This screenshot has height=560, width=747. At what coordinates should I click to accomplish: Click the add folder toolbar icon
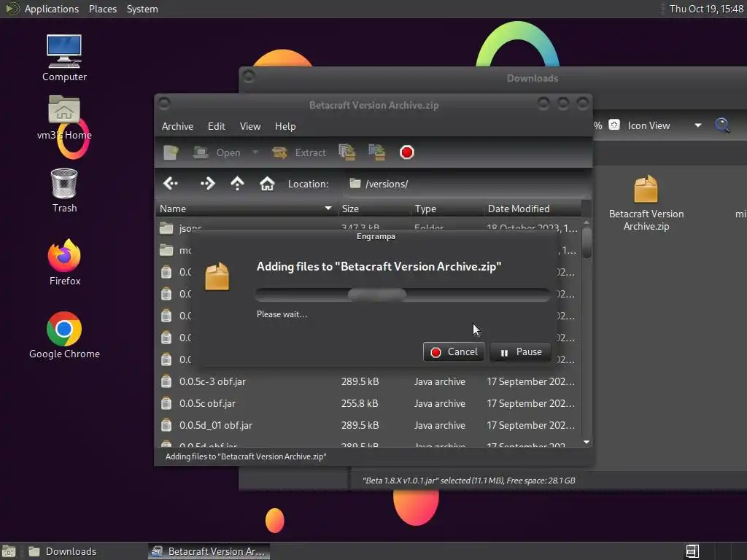[377, 152]
